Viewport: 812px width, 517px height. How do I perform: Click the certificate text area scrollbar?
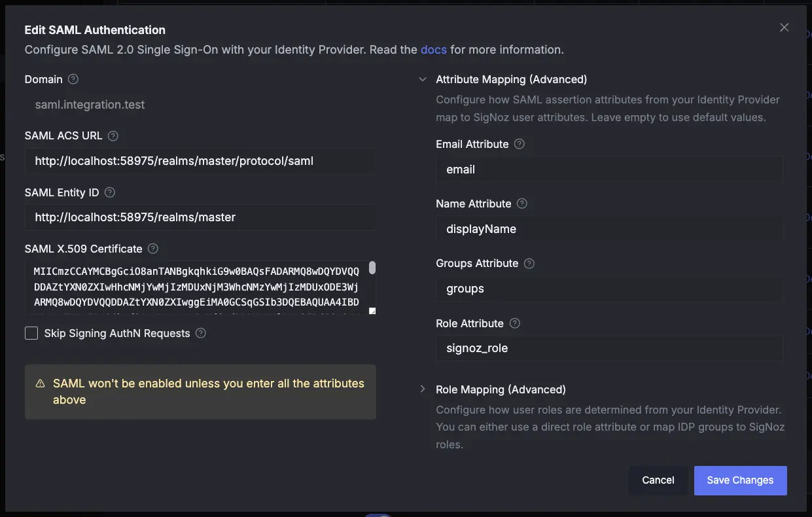(372, 268)
